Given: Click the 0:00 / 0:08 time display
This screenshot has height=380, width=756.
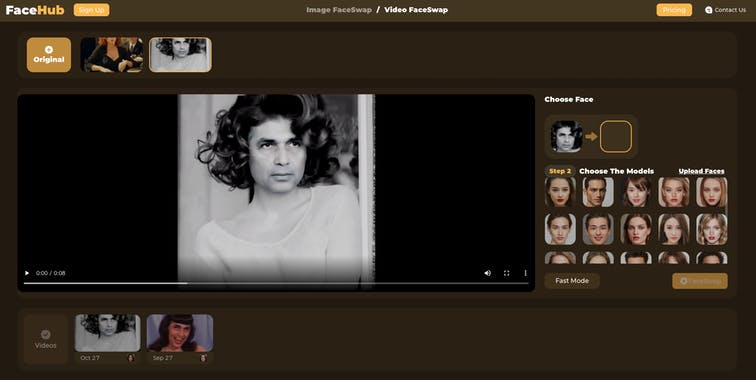Looking at the screenshot, I should click(51, 273).
